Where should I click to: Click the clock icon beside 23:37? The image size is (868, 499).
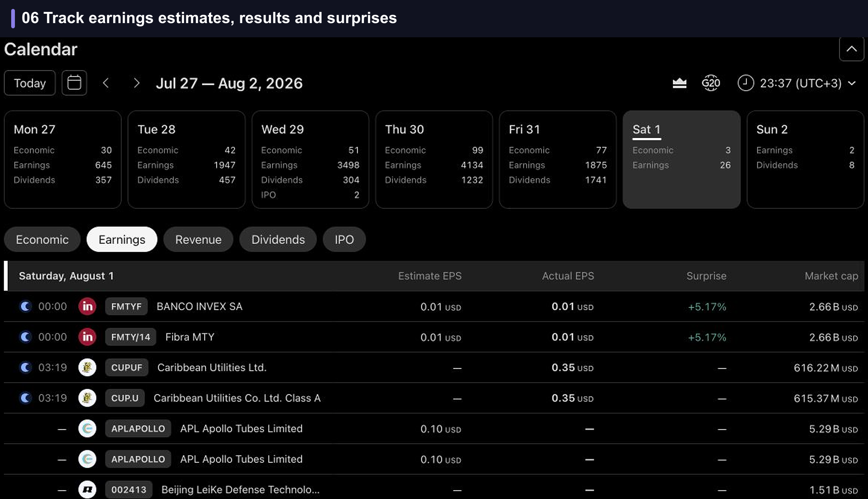click(746, 83)
